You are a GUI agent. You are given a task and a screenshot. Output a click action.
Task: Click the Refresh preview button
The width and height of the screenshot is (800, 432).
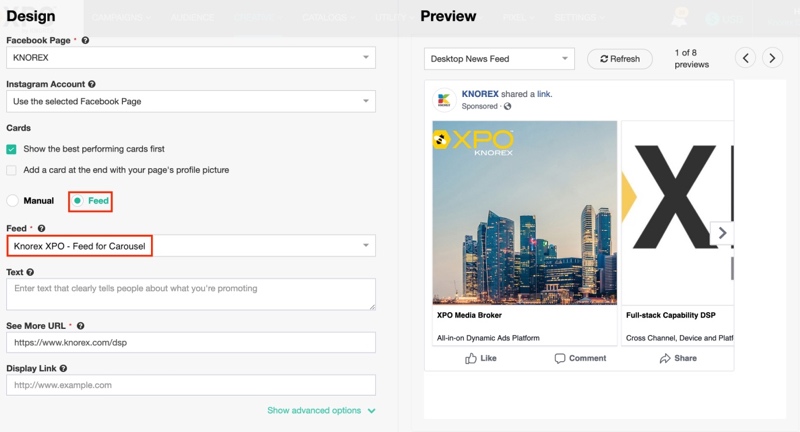tap(620, 59)
